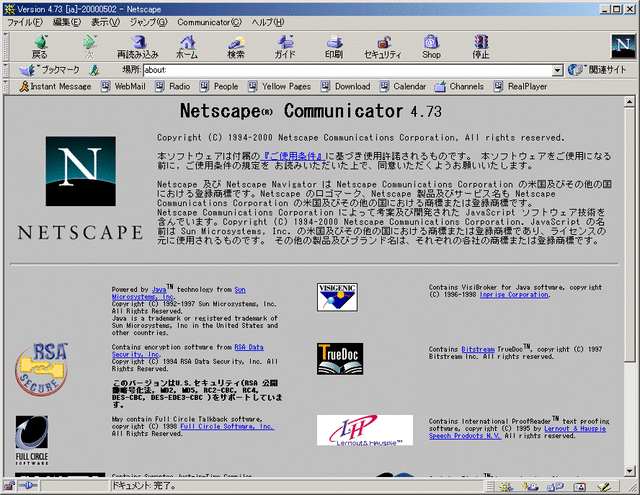Follow the Full Circle Software, Inc. link
640x495 pixels.
227,426
